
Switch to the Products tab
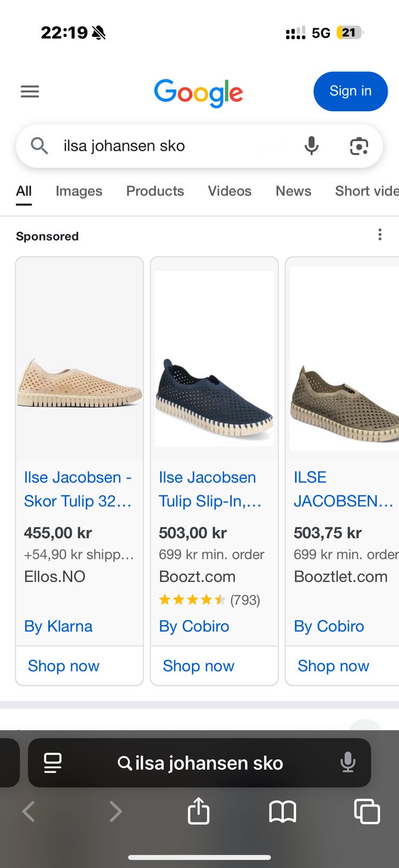click(155, 191)
